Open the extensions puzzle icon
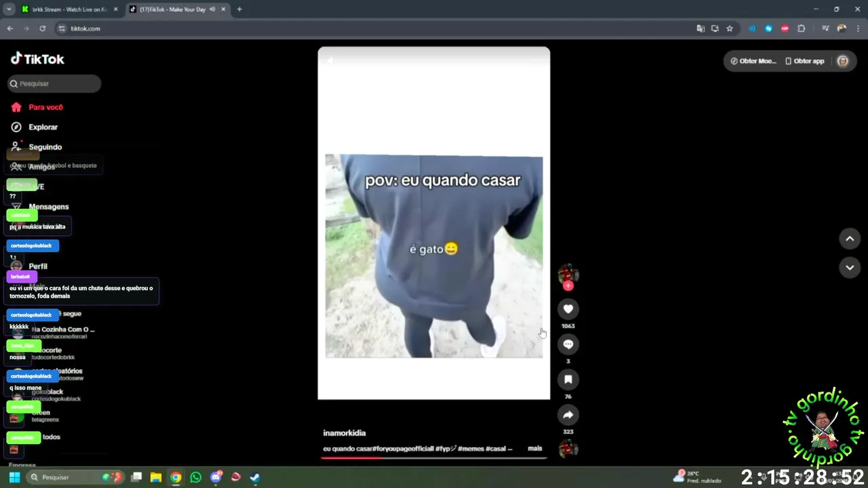 click(x=802, y=28)
